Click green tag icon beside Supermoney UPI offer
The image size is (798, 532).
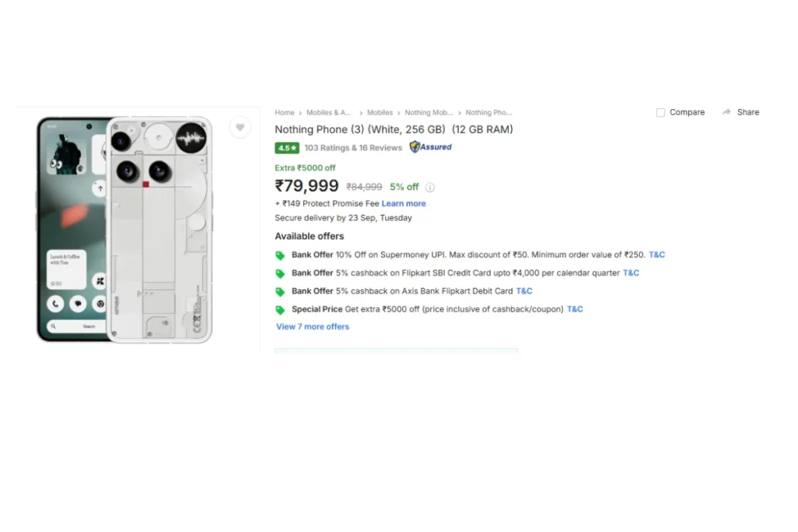coord(281,255)
